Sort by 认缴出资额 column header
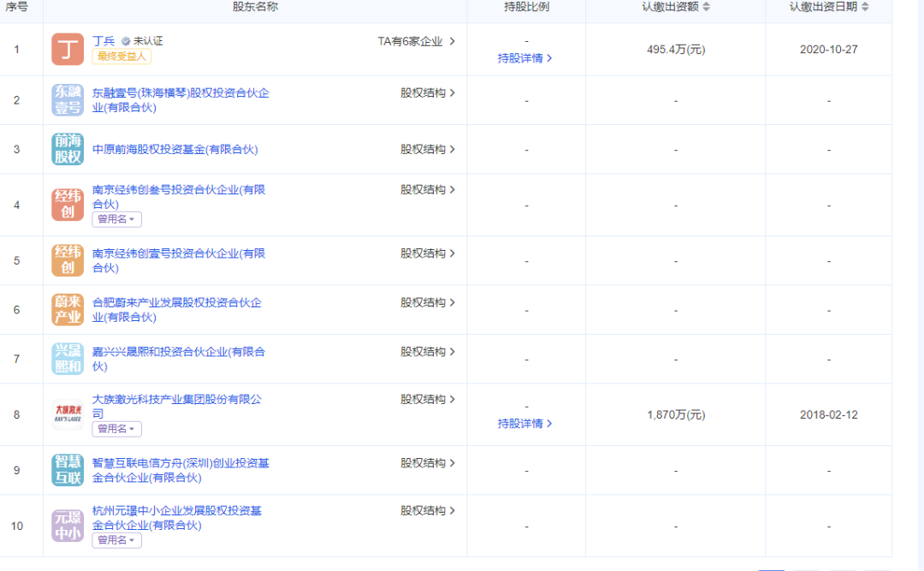The height and width of the screenshot is (571, 924). click(676, 7)
